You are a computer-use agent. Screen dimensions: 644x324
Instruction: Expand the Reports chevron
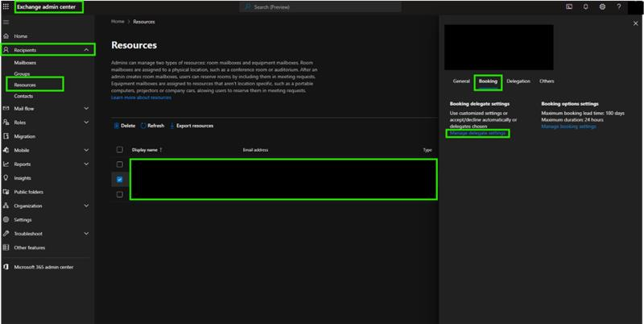86,164
